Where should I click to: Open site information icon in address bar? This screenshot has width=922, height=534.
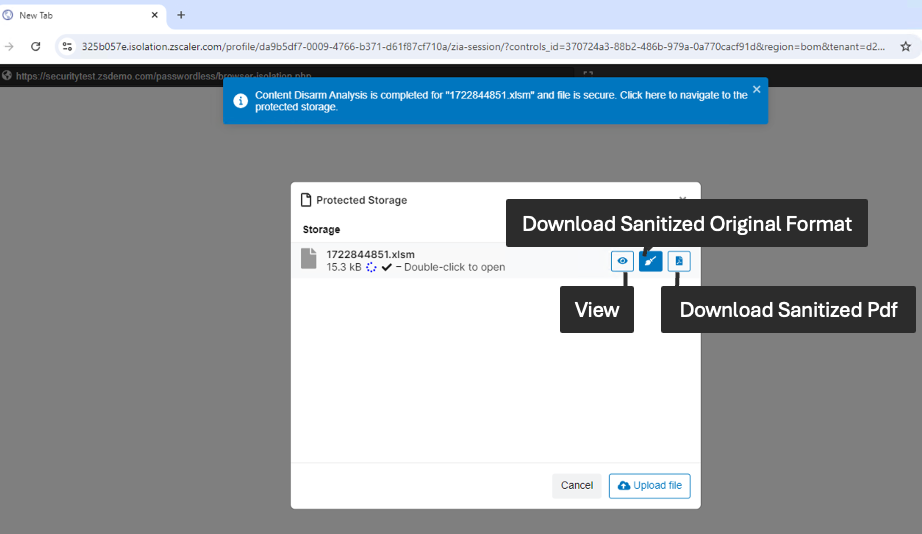tap(68, 46)
